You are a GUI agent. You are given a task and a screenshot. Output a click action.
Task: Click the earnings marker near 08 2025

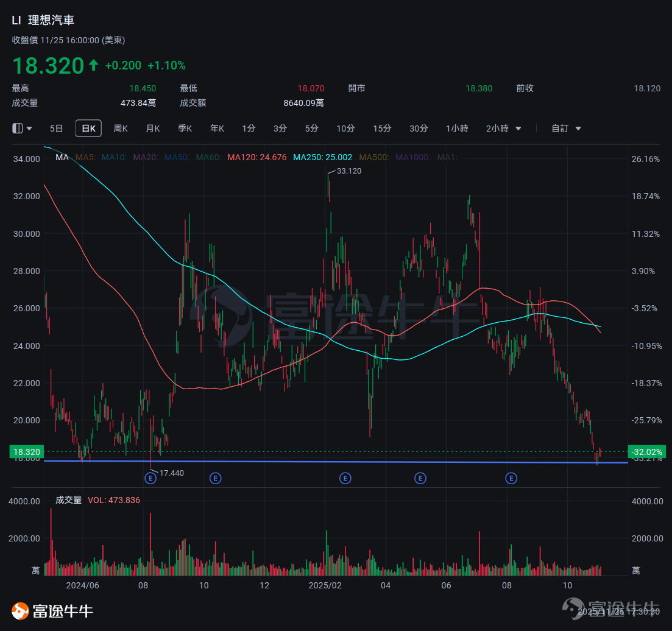point(511,478)
